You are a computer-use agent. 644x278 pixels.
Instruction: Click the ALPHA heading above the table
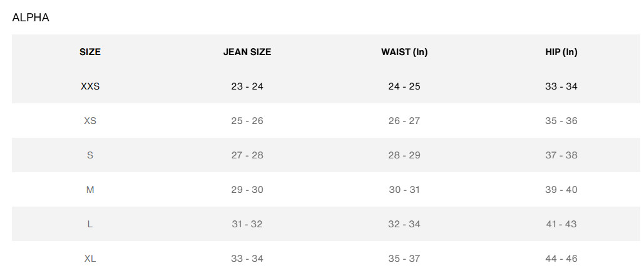pos(31,18)
